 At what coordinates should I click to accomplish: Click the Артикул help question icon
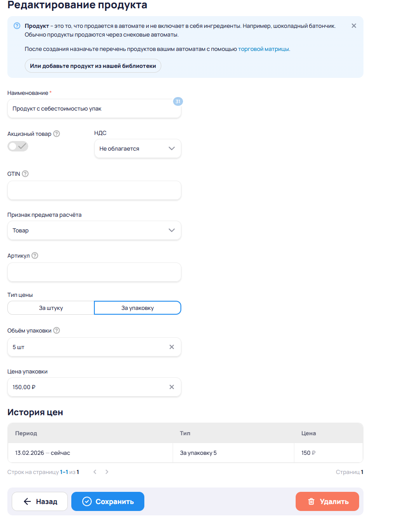pyautogui.click(x=35, y=255)
